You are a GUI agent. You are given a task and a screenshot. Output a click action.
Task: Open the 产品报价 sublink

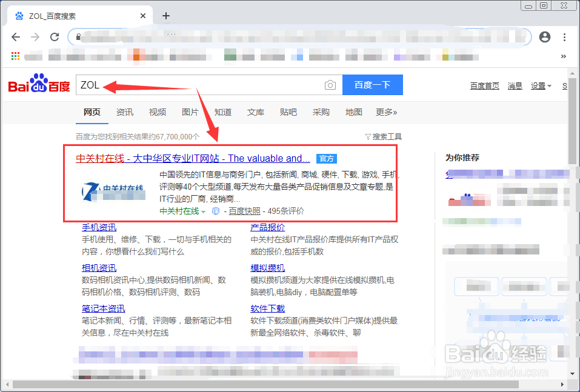[267, 227]
